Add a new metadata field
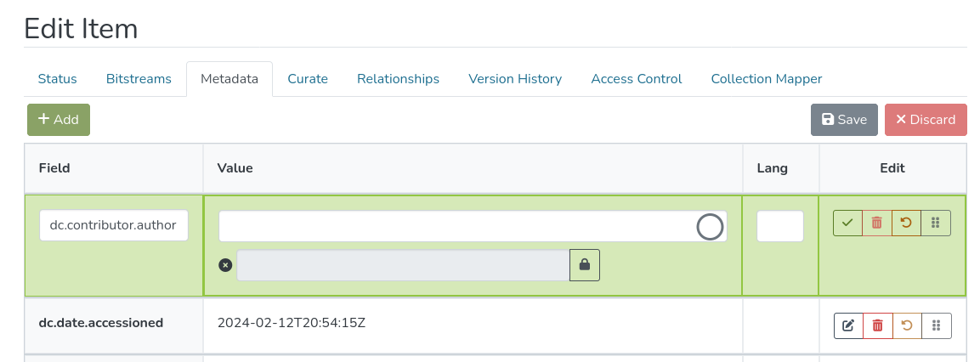 point(59,120)
